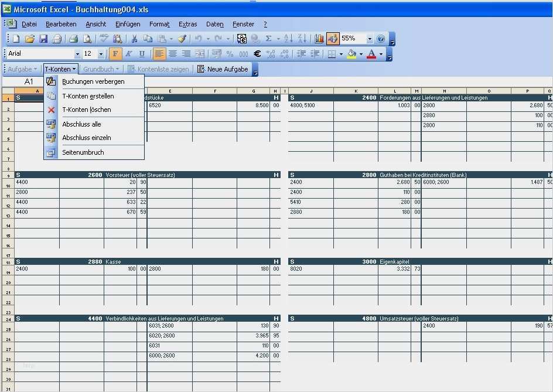Click the A1 cell name box
The image size is (553, 392).
tap(29, 81)
